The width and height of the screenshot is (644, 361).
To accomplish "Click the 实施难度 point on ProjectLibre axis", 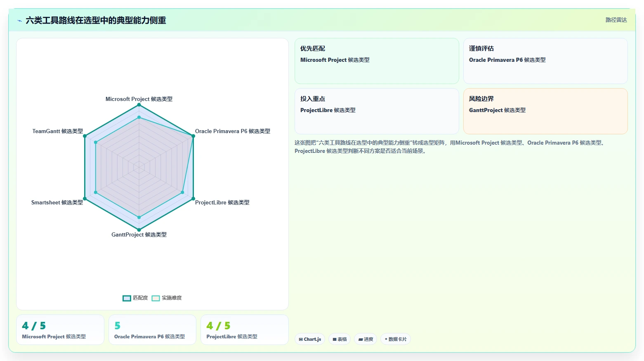I will (x=182, y=192).
